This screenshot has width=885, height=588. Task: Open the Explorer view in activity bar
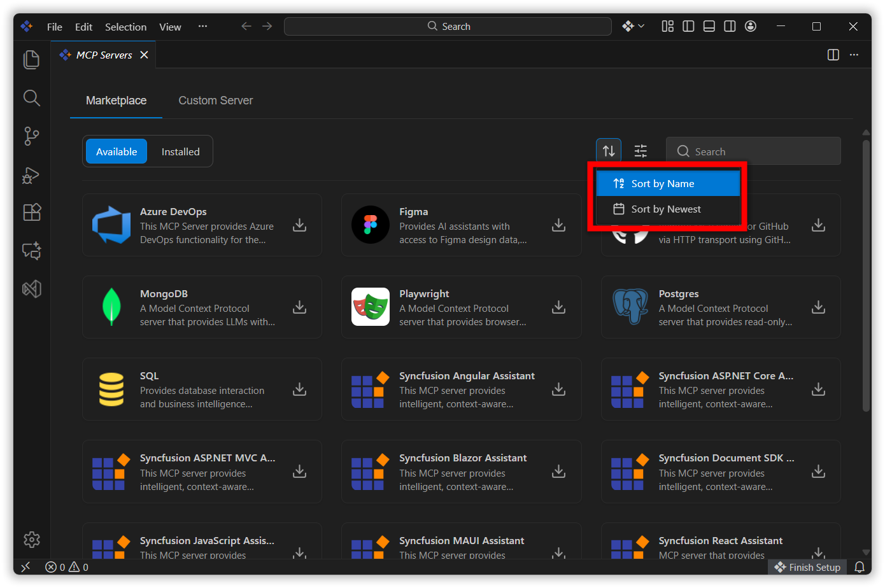[x=31, y=60]
